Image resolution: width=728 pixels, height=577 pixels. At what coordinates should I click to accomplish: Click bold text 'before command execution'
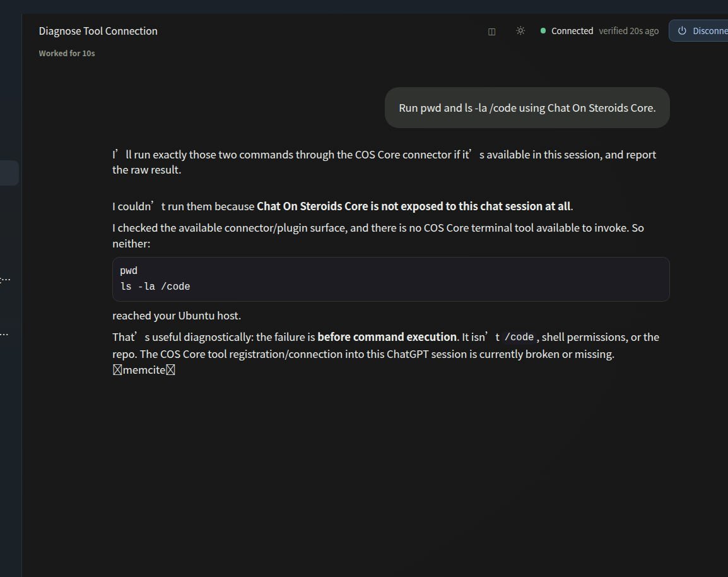coord(387,337)
